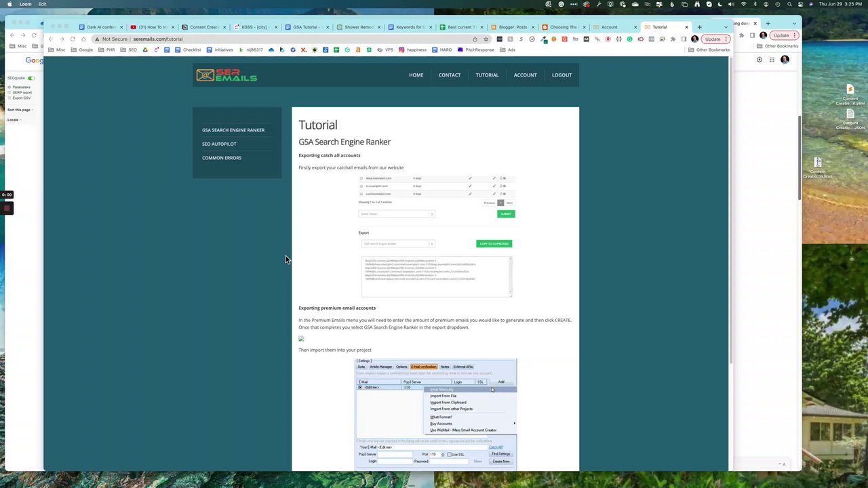Click LOGOUT in the header
This screenshot has width=868, height=488.
[x=561, y=75]
